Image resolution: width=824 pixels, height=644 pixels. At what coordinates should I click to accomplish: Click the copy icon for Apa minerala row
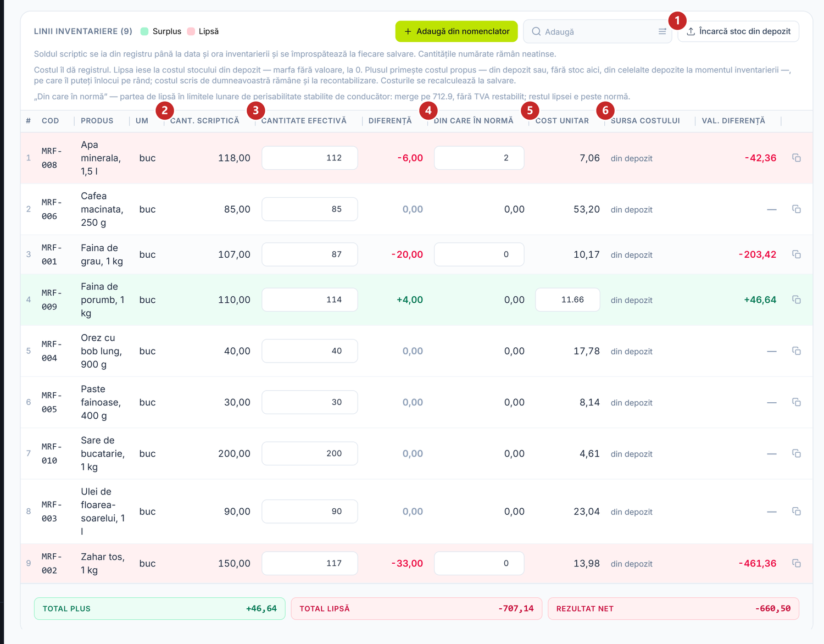[x=796, y=158]
